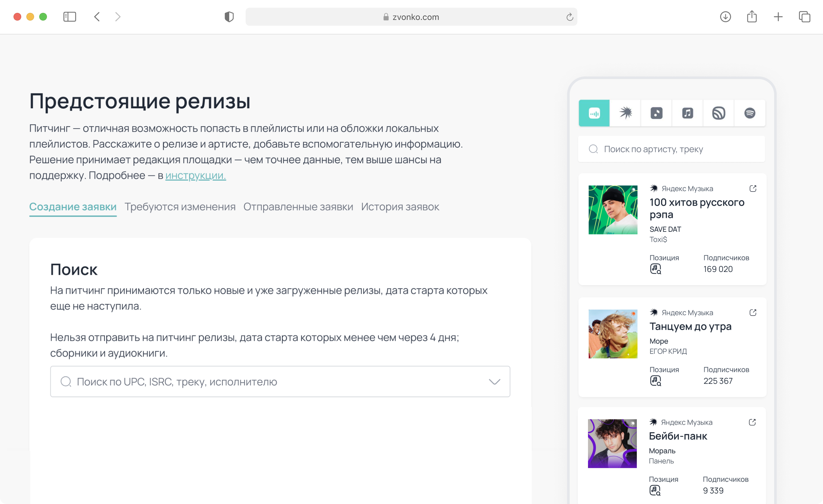Switch to Требуются изменения tab

click(x=180, y=207)
